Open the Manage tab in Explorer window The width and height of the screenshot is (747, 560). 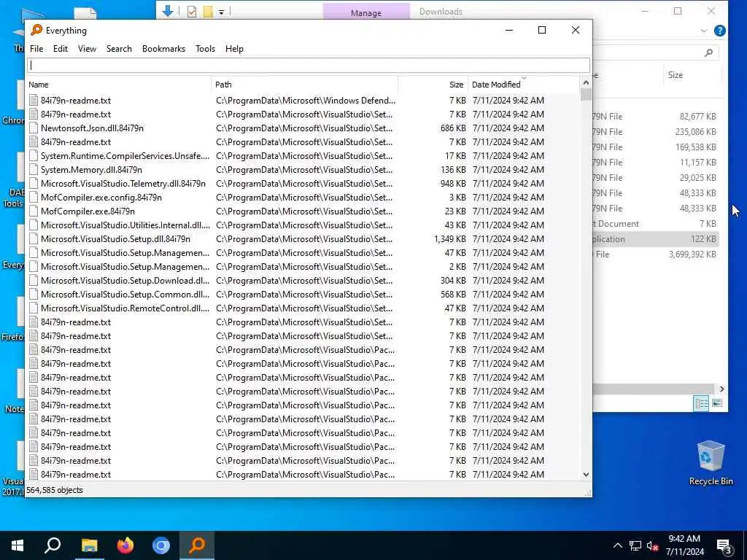pyautogui.click(x=366, y=12)
